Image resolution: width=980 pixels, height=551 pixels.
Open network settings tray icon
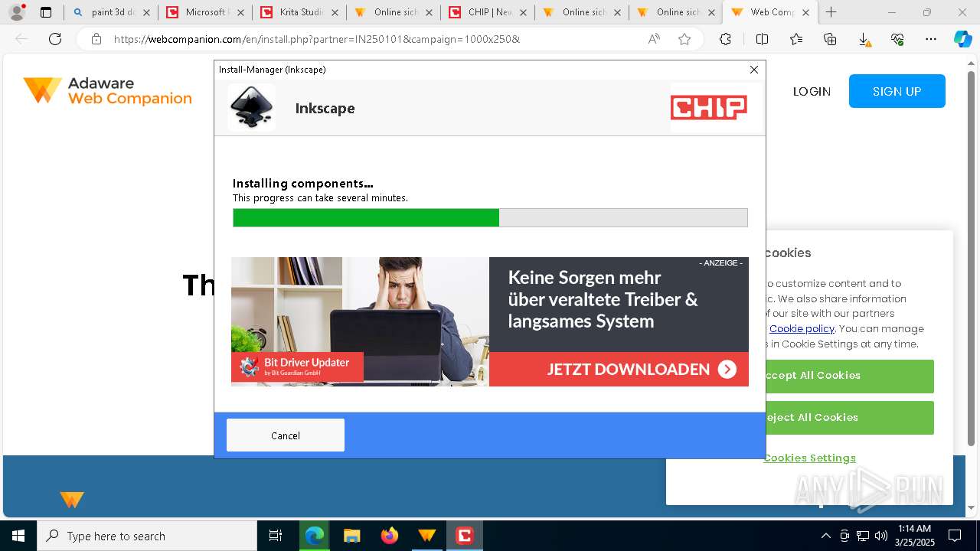863,536
